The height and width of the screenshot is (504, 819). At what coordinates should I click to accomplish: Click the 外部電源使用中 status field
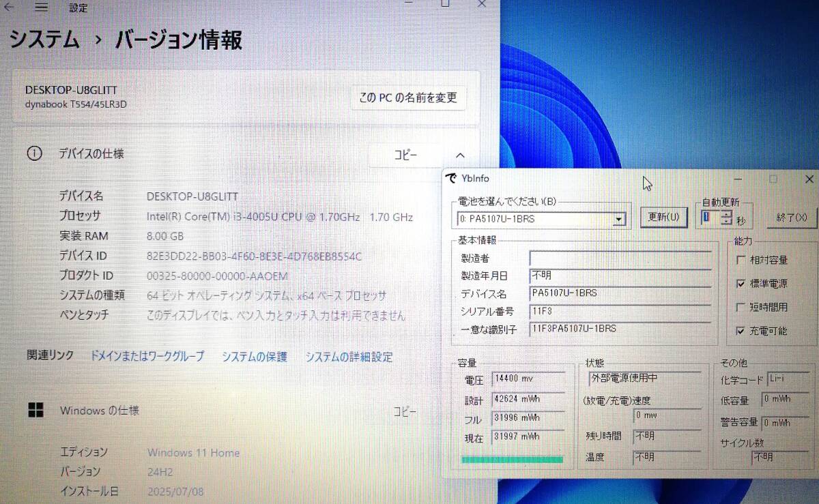tap(645, 379)
